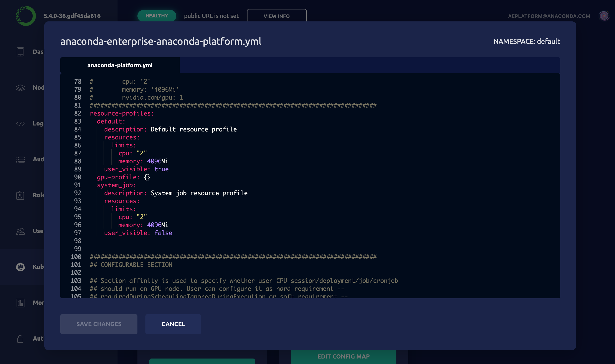The height and width of the screenshot is (364, 615).
Task: Click the Anaconda logo icon
Action: click(x=26, y=16)
